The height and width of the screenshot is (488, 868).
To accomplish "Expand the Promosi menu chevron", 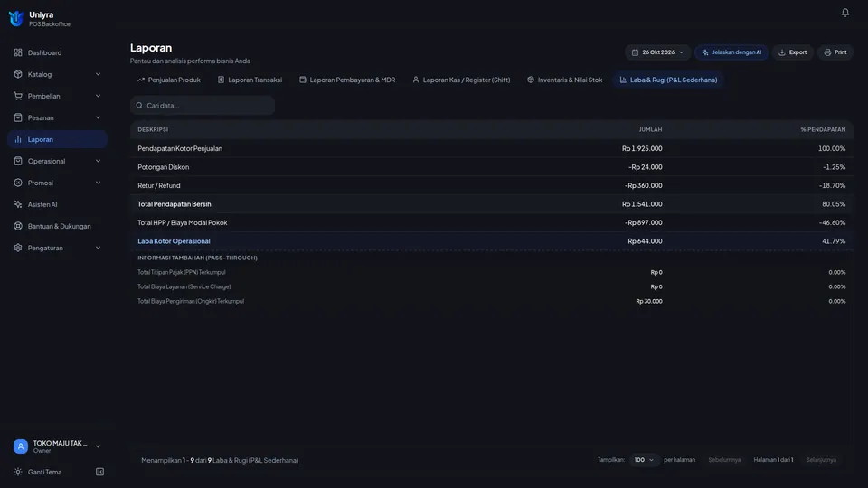I will click(x=98, y=183).
